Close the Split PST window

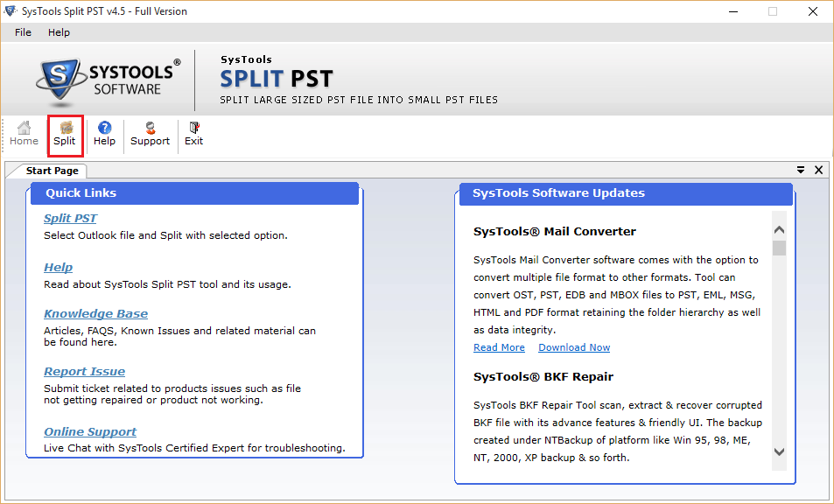coord(813,11)
